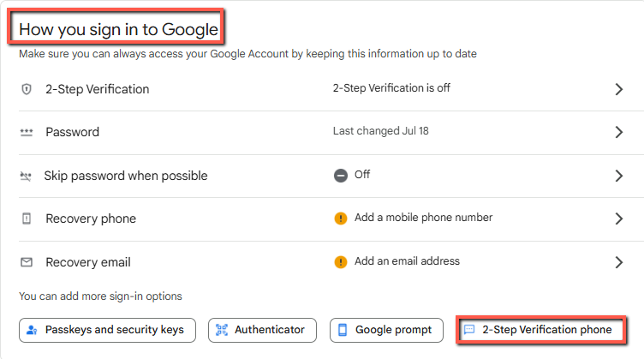Open the Authenticator sign-in option
Screen dimensions: 644x359
pyautogui.click(x=262, y=330)
